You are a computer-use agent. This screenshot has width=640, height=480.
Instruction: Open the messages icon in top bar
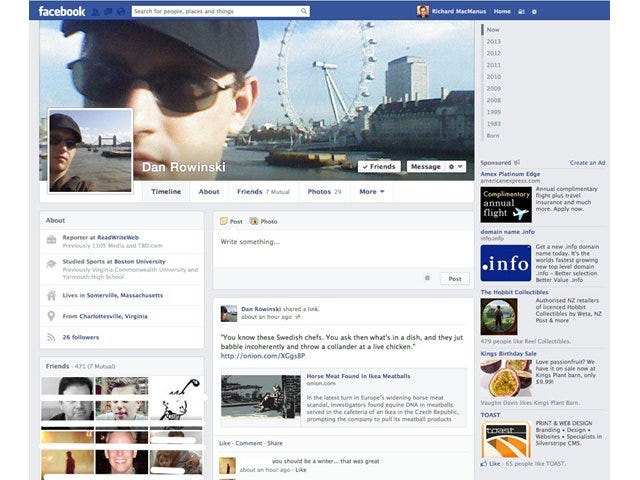click(108, 12)
